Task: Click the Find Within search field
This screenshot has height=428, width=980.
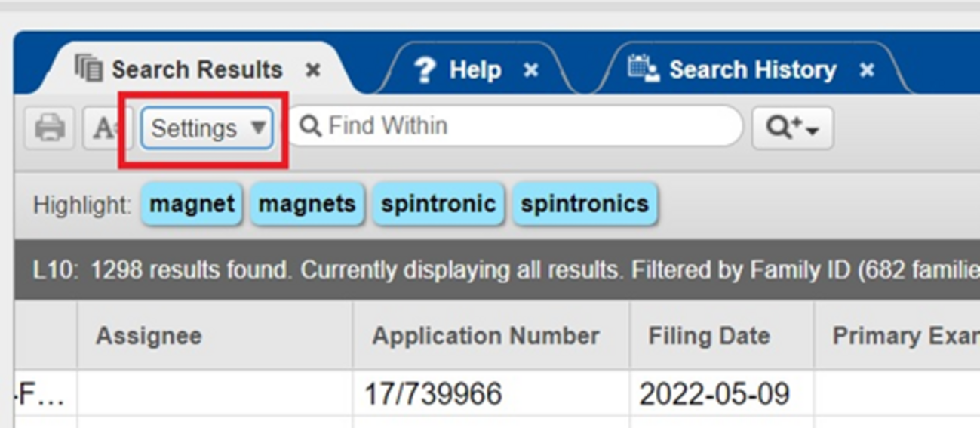Action: coord(521,126)
